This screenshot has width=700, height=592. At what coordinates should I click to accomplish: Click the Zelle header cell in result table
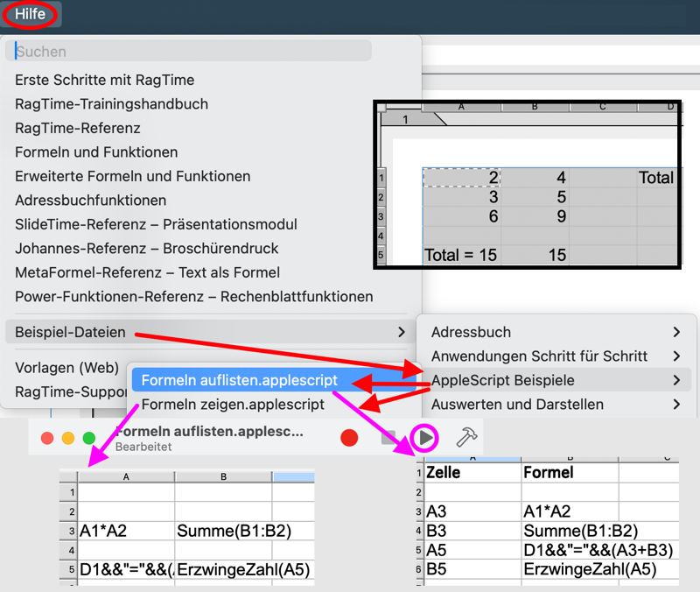click(472, 473)
